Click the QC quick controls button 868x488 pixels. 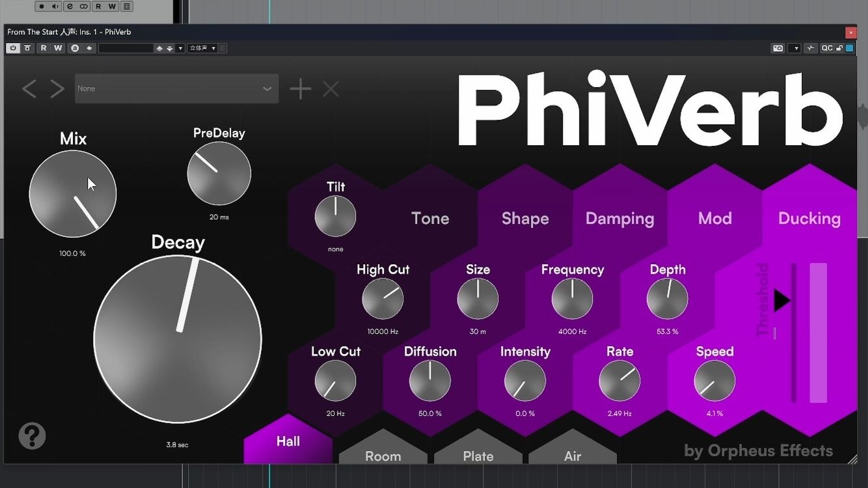tap(826, 48)
